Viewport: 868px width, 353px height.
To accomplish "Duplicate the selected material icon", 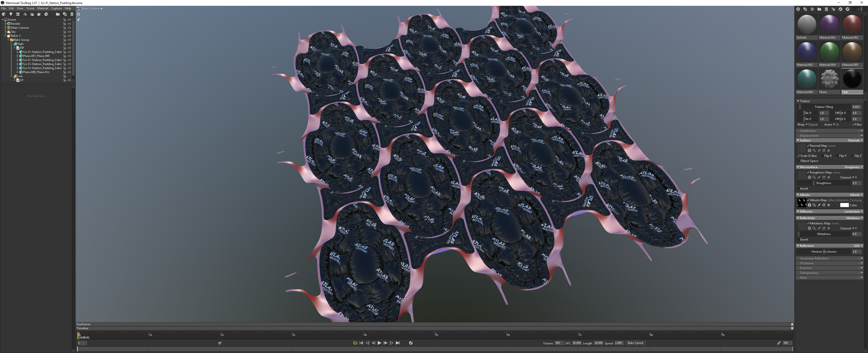I will pos(805,9).
